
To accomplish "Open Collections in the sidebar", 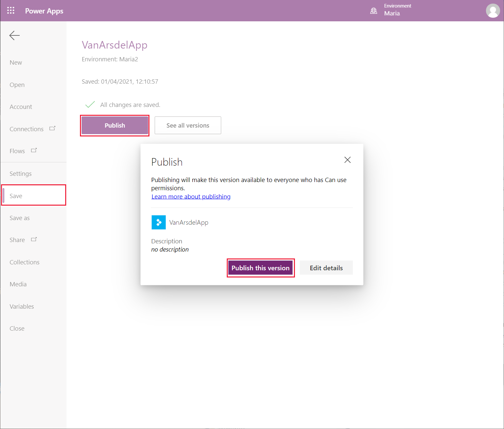I will (x=25, y=262).
